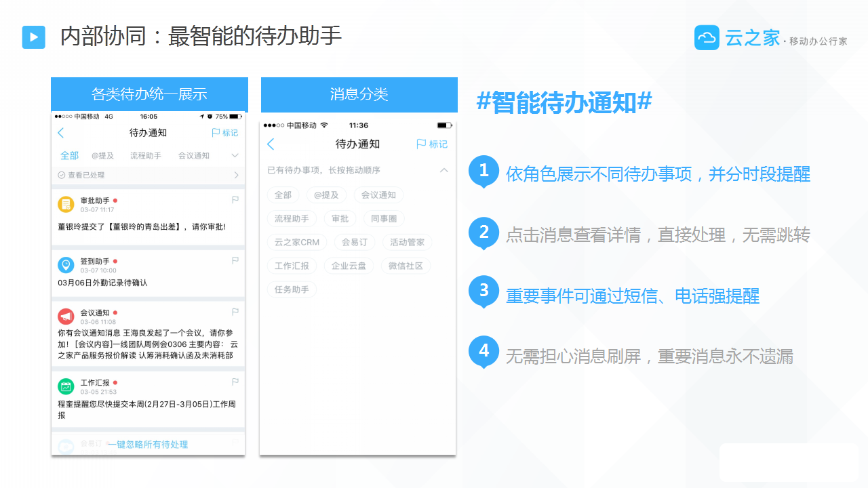868x488 pixels.
Task: Open message 董银玲提交了【董银玲的青岛出差】
Action: [x=142, y=226]
